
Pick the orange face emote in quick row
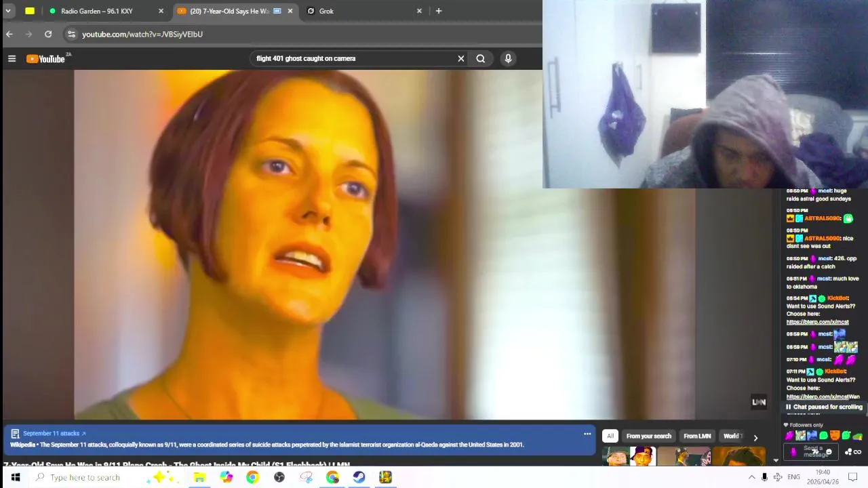click(835, 436)
